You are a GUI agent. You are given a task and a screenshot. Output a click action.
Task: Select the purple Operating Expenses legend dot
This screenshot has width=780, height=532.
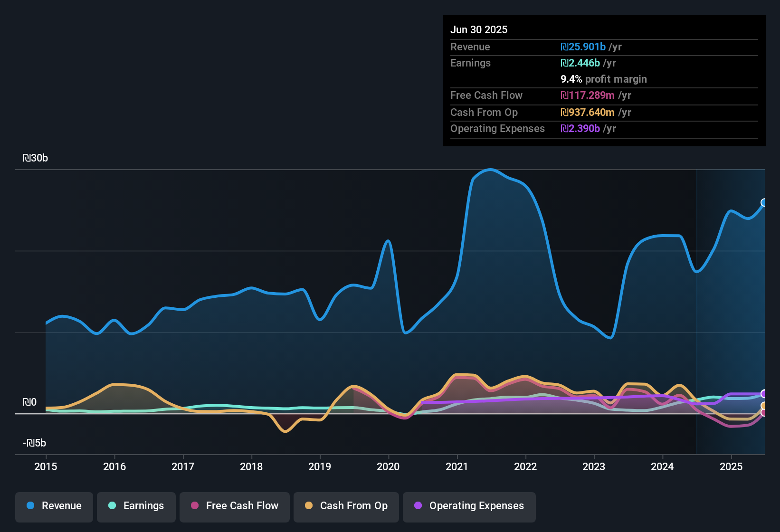tap(418, 506)
